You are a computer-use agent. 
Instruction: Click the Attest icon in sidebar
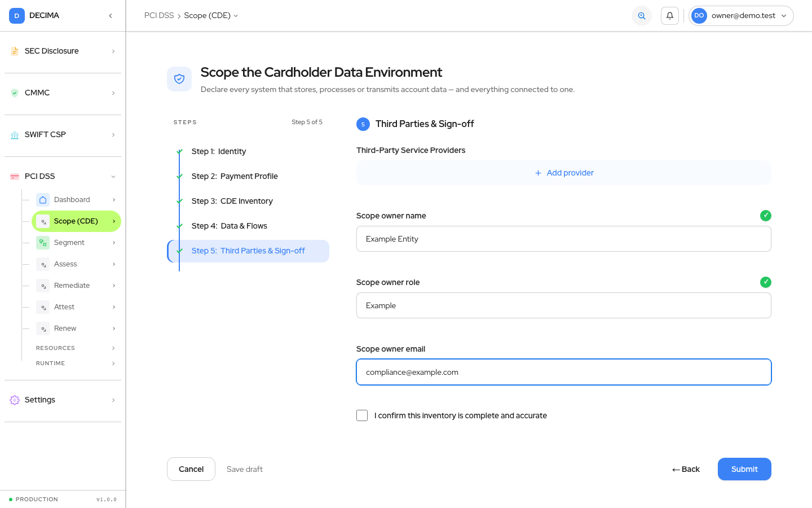[43, 307]
